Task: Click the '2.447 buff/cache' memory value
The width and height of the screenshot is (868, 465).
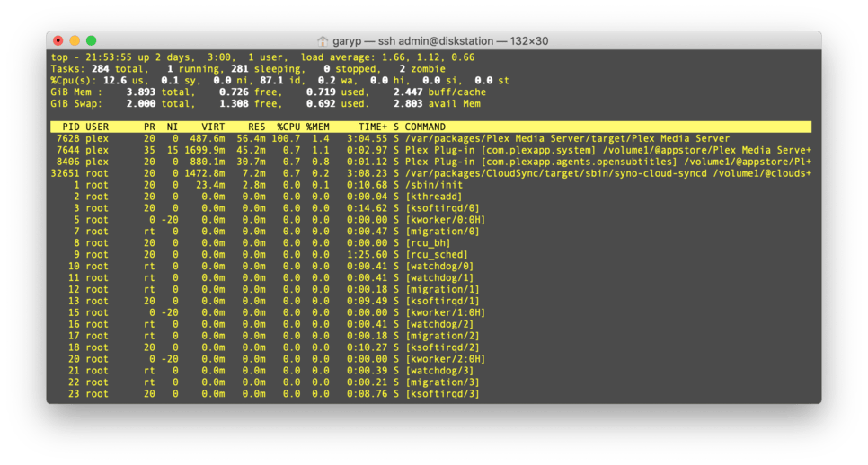Action: click(439, 92)
